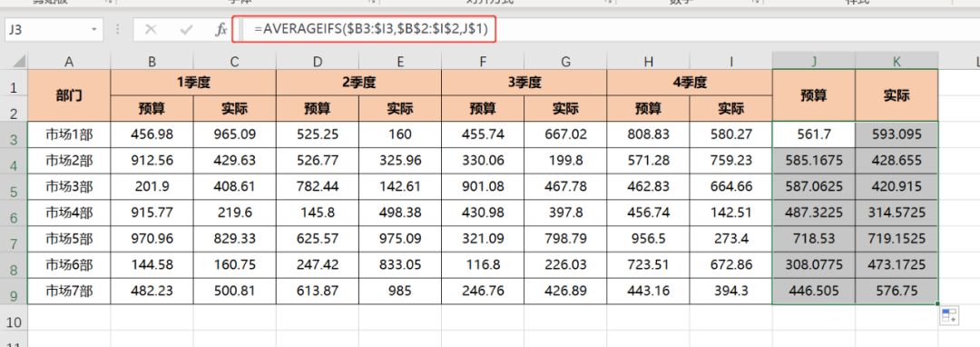Click the 部门 header cell
Viewport: 980px width, 347px height.
pyautogui.click(x=69, y=95)
